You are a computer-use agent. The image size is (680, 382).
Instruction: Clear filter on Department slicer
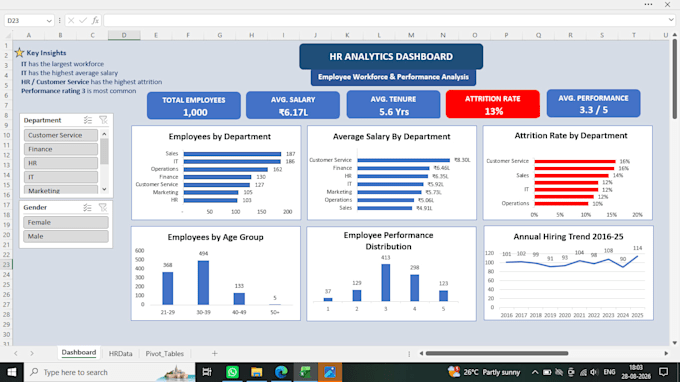click(103, 120)
